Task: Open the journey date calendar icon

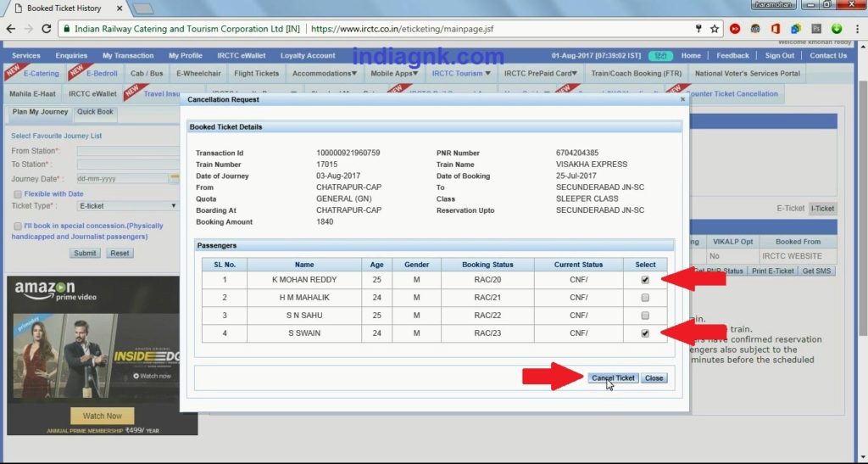Action: (x=175, y=179)
